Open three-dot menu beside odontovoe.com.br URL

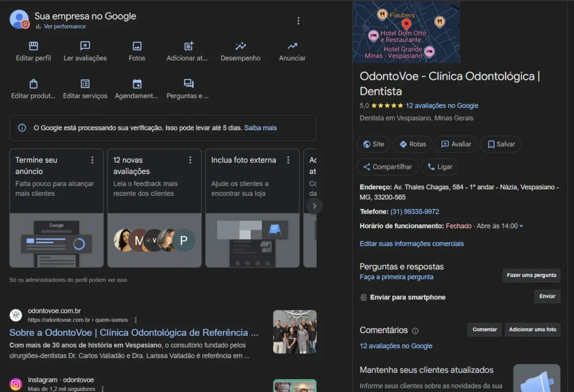click(136, 320)
